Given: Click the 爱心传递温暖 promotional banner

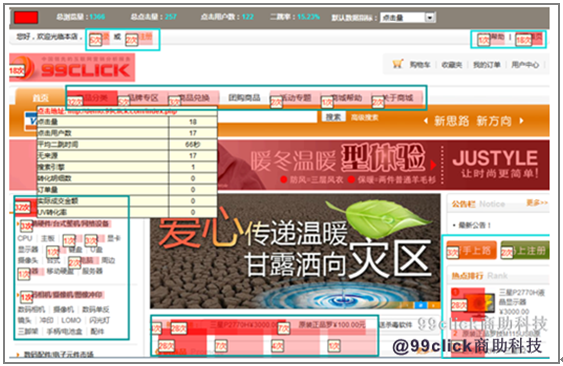Looking at the screenshot, I should 295,251.
